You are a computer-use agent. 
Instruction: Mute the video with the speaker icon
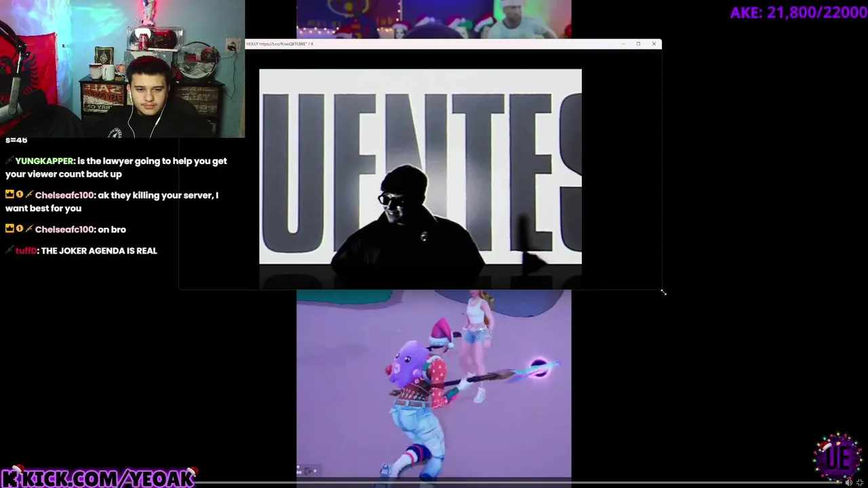[848, 483]
